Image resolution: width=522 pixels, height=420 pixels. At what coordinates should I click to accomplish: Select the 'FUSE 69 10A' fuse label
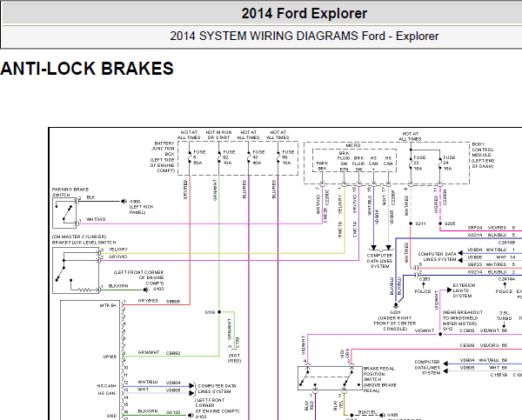(288, 157)
